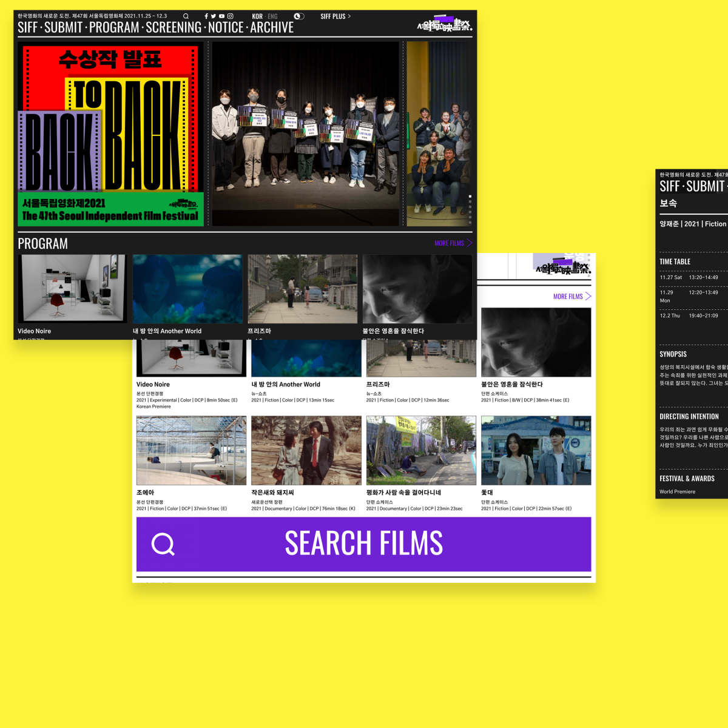
Task: Click the 불안은 영혼을 잠식한다 title in white window
Action: coord(512,385)
